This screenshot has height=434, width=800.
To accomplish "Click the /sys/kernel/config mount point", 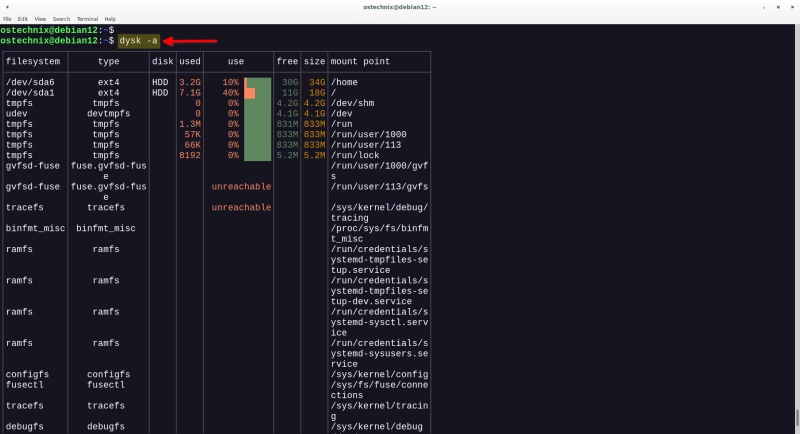I will click(x=379, y=374).
